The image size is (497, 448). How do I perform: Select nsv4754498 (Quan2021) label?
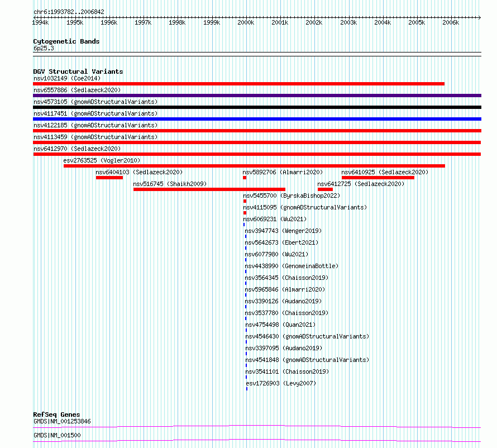tap(280, 325)
